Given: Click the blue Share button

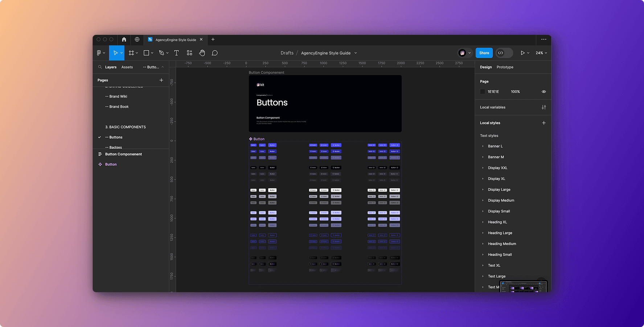Looking at the screenshot, I should click(x=484, y=53).
